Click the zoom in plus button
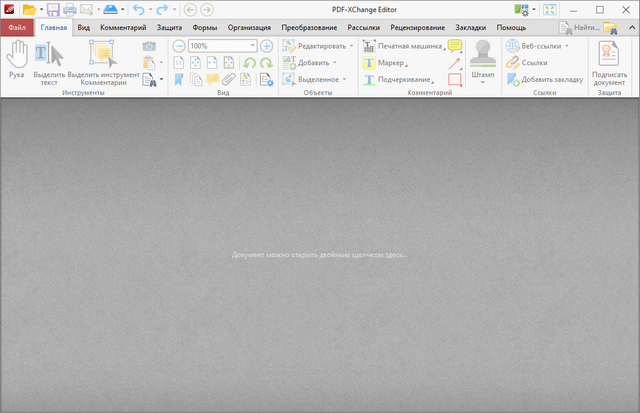 pyautogui.click(x=266, y=46)
